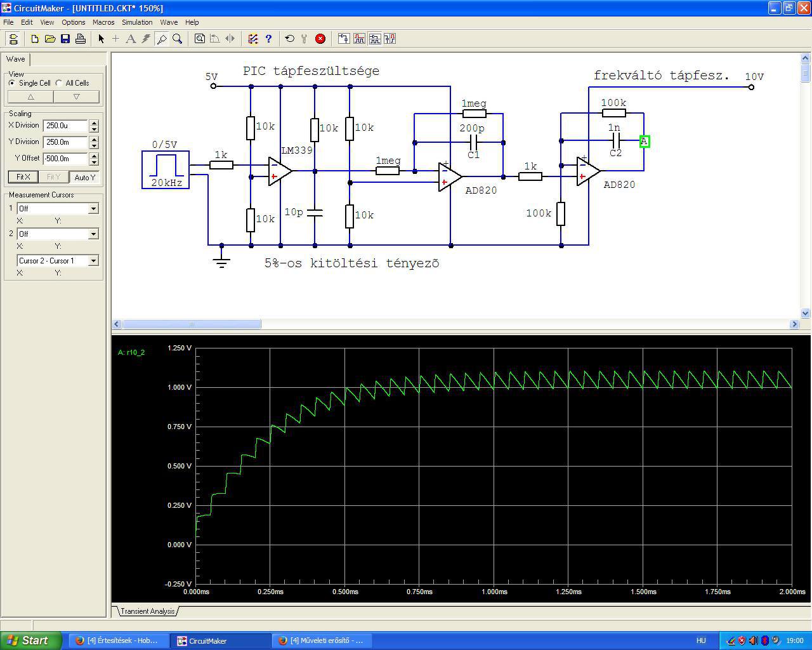Switch to Értesítések browser taskbar item

(118, 640)
